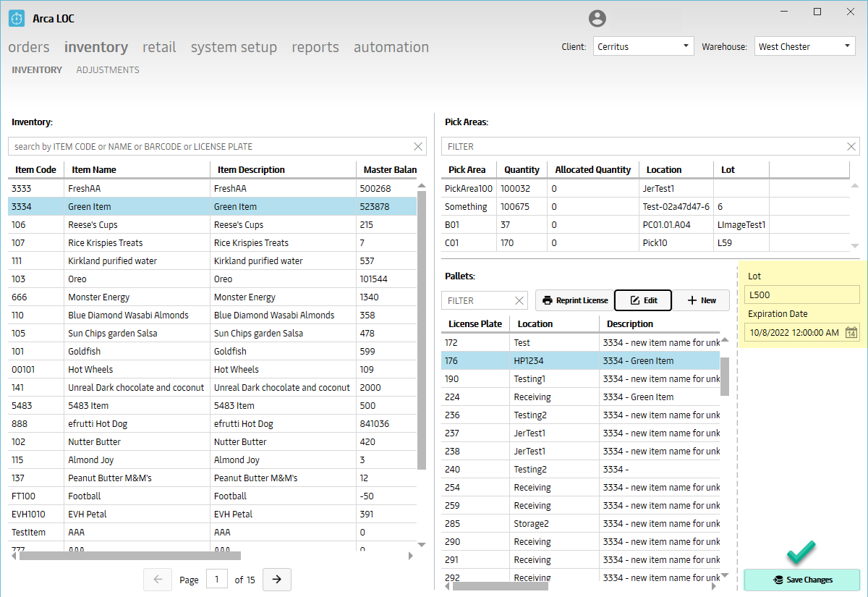
Task: Click the Edit pallet button
Action: (643, 300)
